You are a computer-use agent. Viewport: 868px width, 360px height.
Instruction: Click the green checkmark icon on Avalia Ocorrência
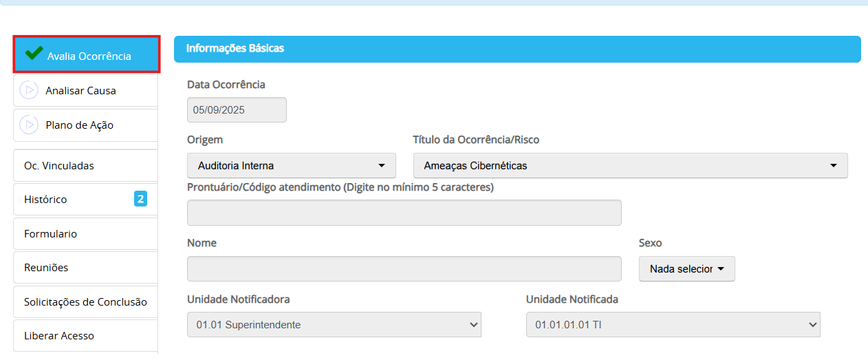(34, 54)
